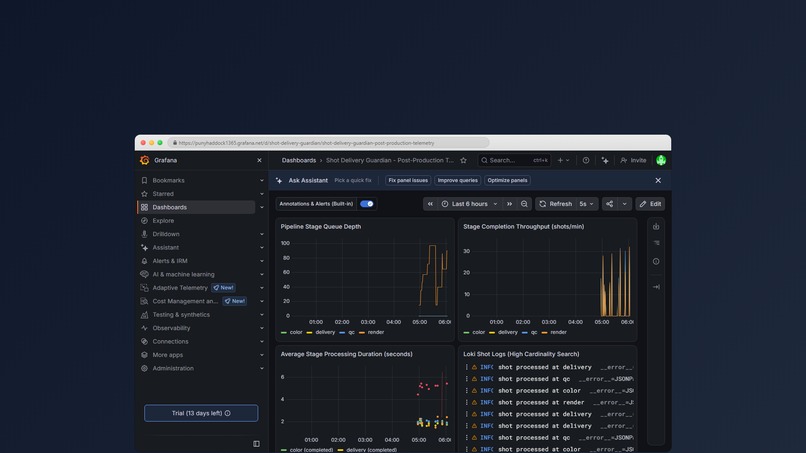Image resolution: width=806 pixels, height=453 pixels.
Task: Toggle the Annotations & Alerts switch
Action: coord(367,204)
